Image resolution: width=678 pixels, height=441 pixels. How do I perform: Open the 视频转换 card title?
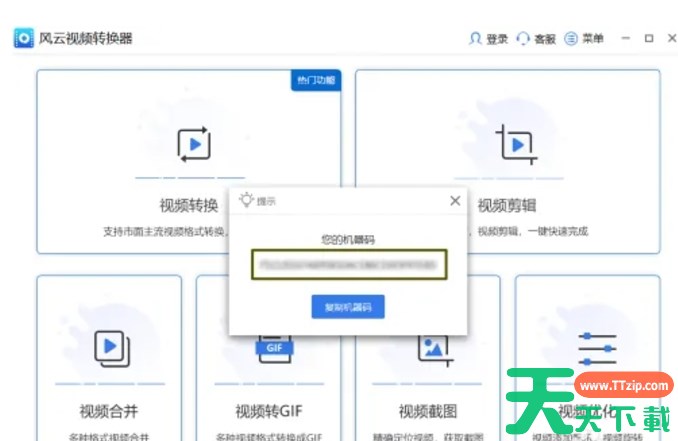(x=189, y=205)
